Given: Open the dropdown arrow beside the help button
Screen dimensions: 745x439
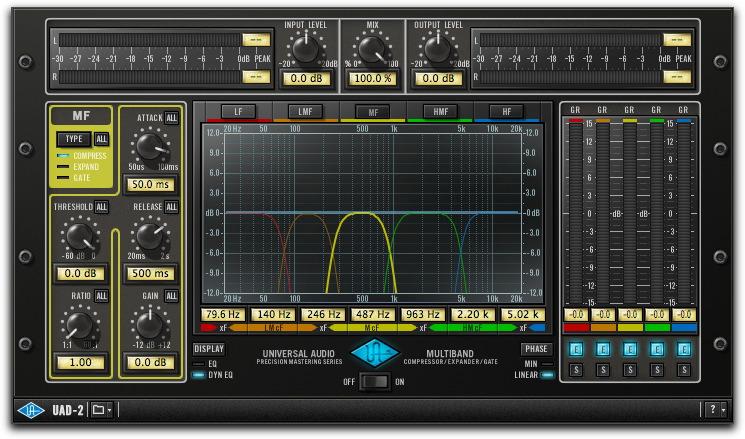Looking at the screenshot, I should (723, 410).
